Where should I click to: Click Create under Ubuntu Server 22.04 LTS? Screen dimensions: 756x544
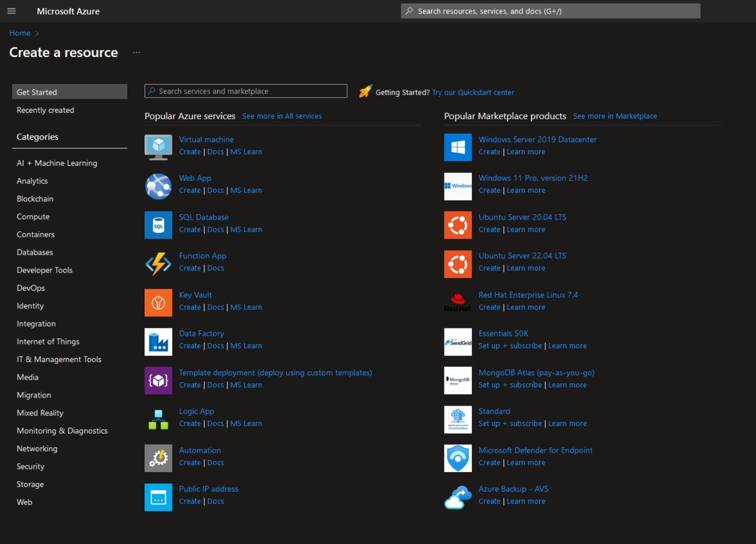pyautogui.click(x=489, y=268)
